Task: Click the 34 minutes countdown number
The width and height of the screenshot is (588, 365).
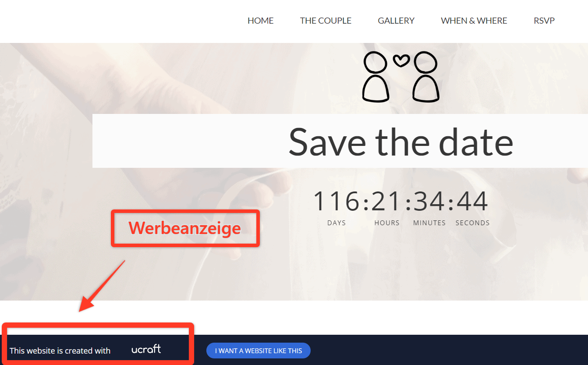Action: tap(429, 201)
